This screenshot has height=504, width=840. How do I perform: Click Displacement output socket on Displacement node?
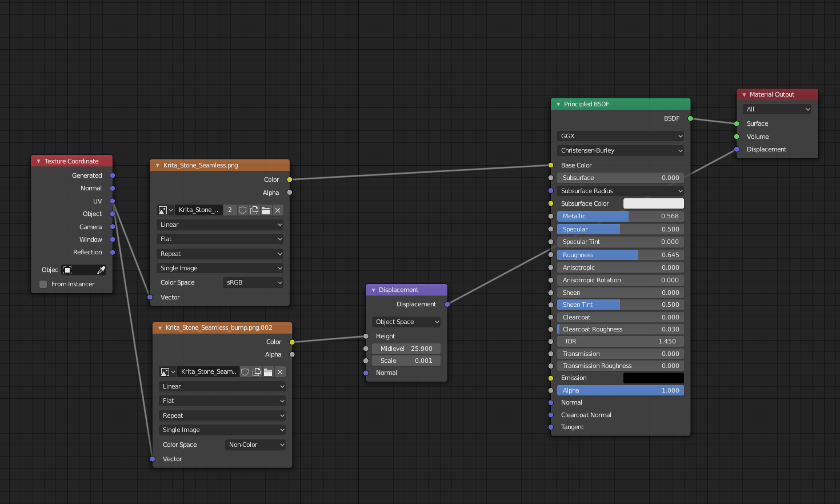[447, 304]
